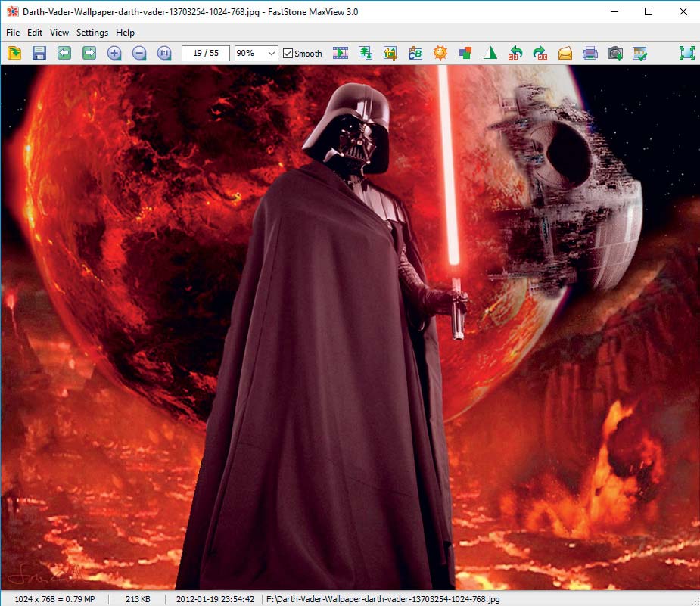Click the Save floppy disk icon
This screenshot has height=606, width=700.
[x=39, y=53]
